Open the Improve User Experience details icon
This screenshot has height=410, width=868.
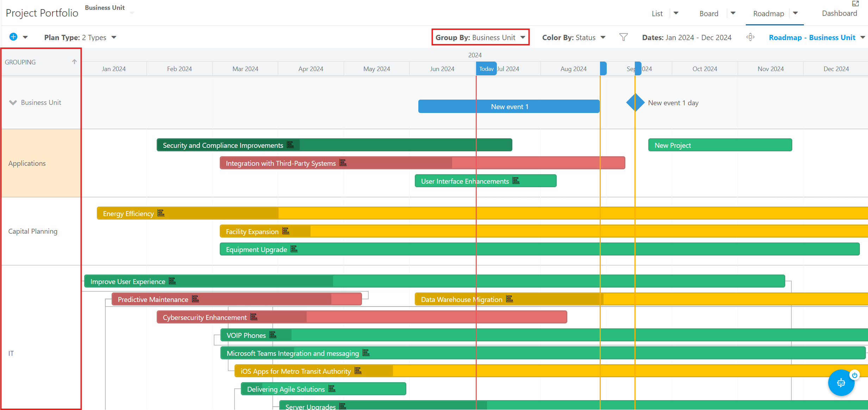click(x=172, y=281)
